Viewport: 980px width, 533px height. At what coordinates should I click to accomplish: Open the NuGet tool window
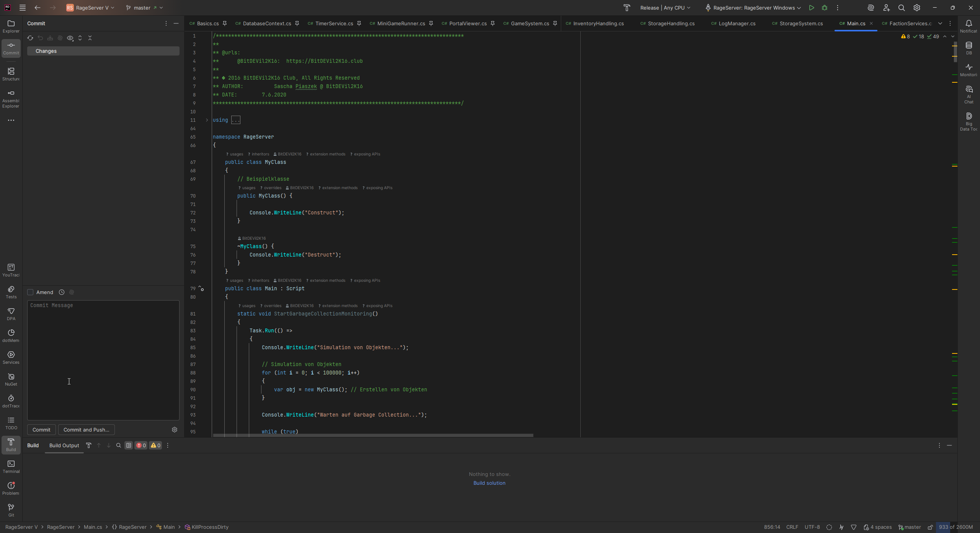pos(11,379)
